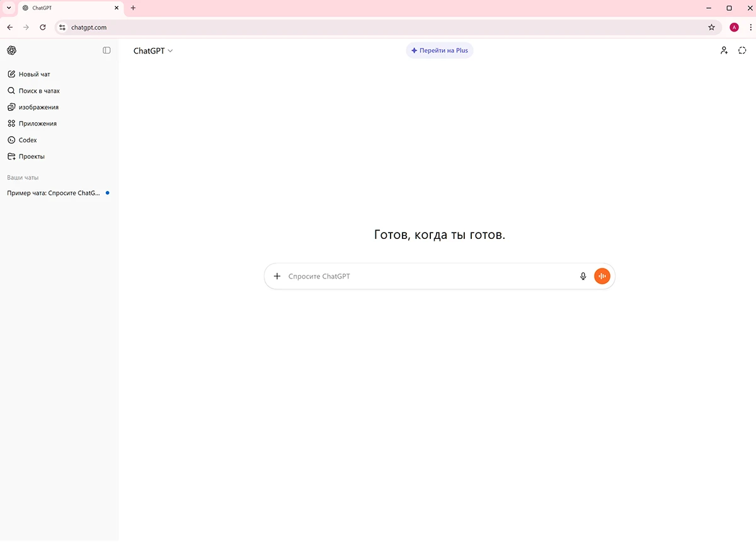Open Chrome three-dot menu

pyautogui.click(x=750, y=27)
